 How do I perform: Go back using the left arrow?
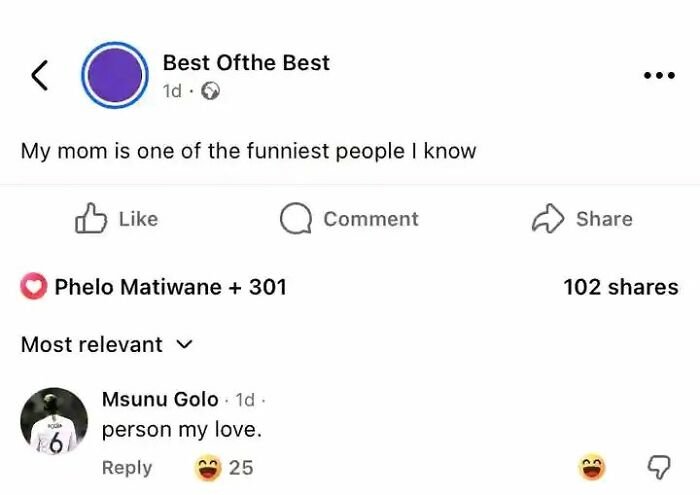click(x=40, y=75)
